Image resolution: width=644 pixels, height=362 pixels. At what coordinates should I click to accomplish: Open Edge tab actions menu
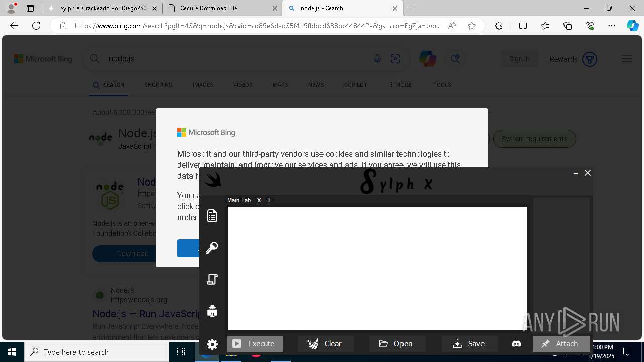pyautogui.click(x=30, y=8)
